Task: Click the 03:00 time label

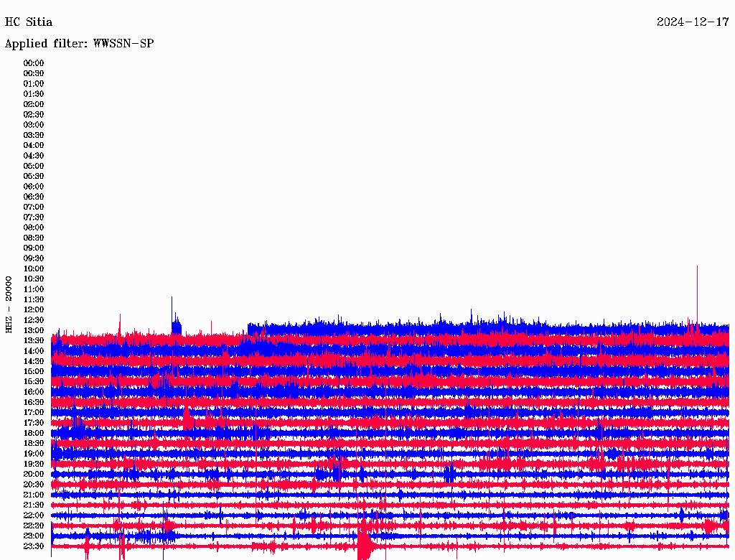Action: (34, 125)
